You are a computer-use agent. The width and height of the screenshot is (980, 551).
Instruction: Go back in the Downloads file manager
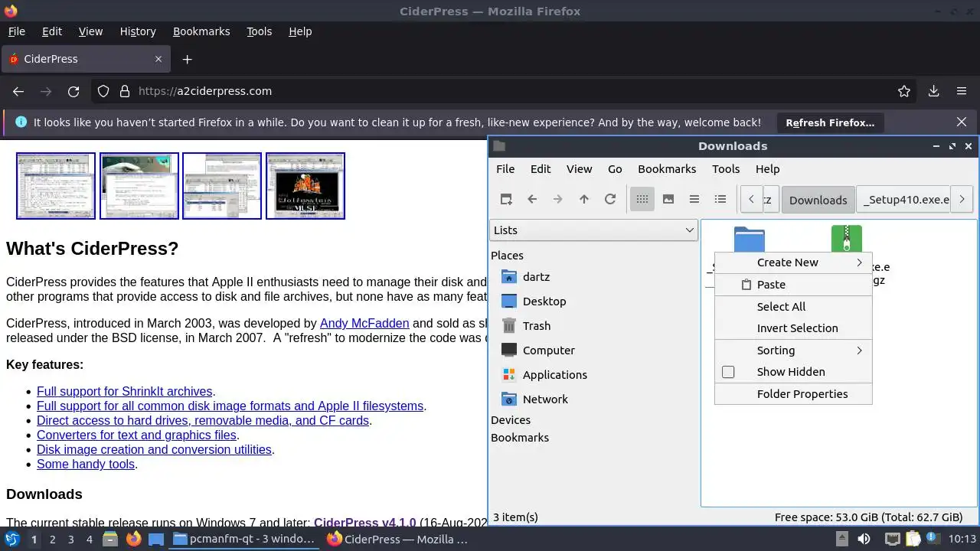point(532,199)
